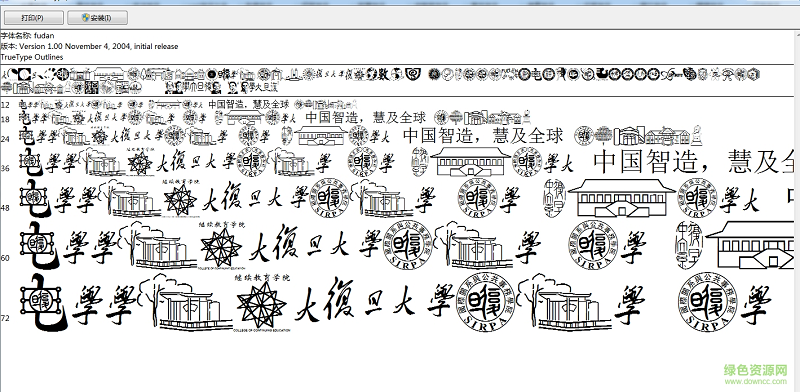Click the 打印(P) print button
The height and width of the screenshot is (392, 800).
pos(33,18)
